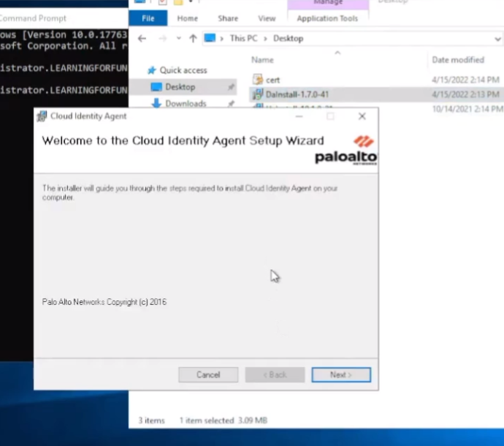Sort files by the Name column

tap(262, 60)
